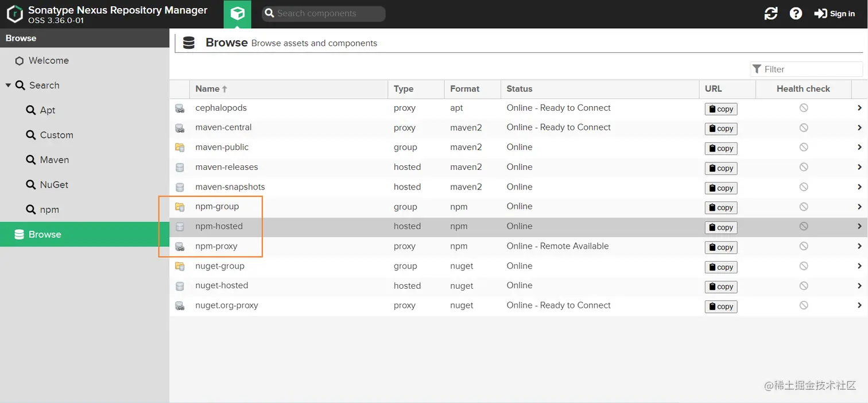
Task: Expand the maven-public row chevron
Action: (859, 147)
